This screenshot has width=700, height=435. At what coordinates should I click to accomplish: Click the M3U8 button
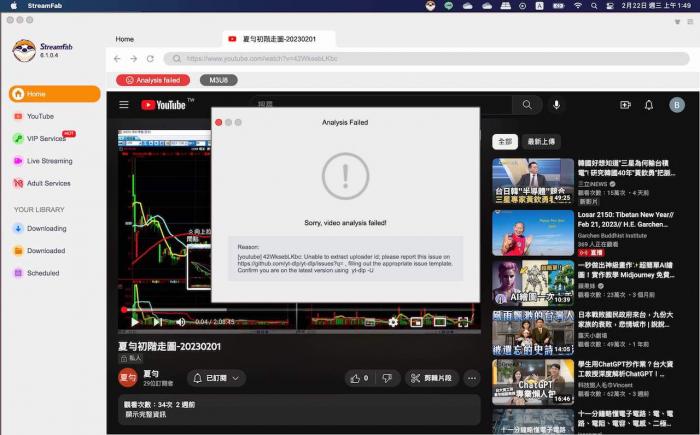coord(218,80)
